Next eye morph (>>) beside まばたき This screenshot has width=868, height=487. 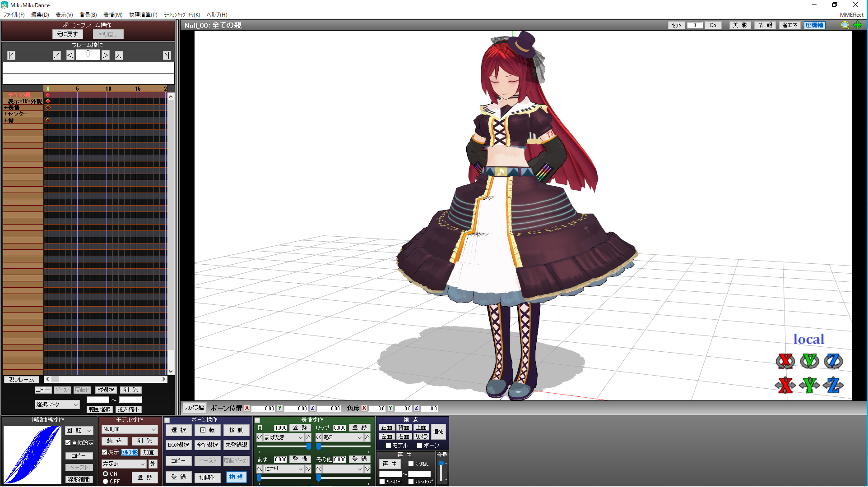tap(308, 437)
